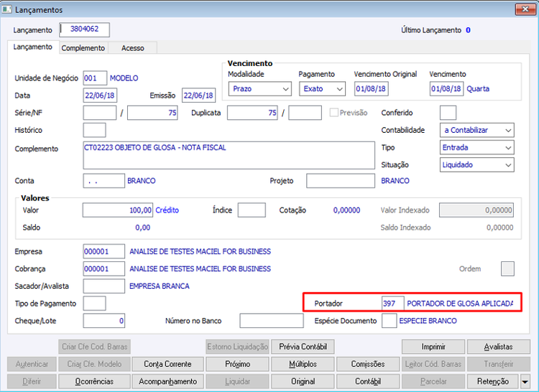Image resolution: width=539 pixels, height=392 pixels.
Task: Open the Situação dropdown showing Liquidado
Action: tap(477, 164)
